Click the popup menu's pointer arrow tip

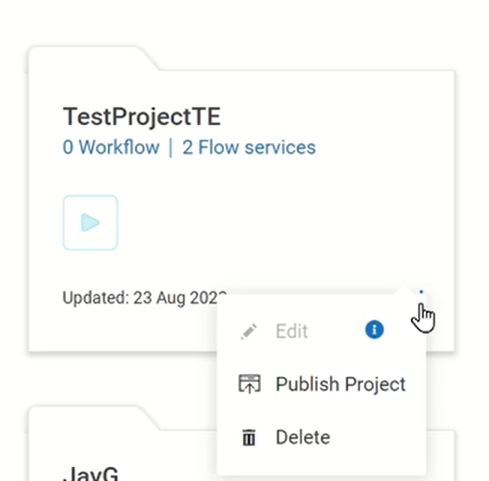click(x=404, y=287)
